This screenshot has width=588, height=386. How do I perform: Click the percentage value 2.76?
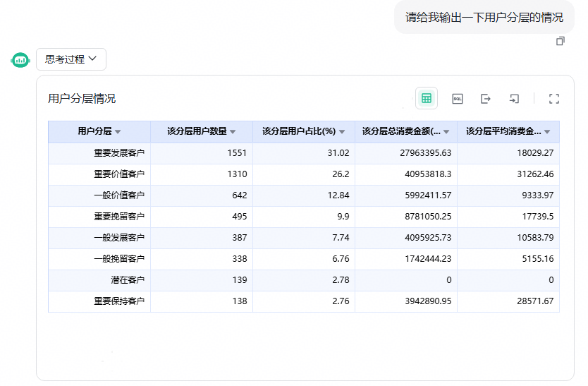[x=341, y=301]
